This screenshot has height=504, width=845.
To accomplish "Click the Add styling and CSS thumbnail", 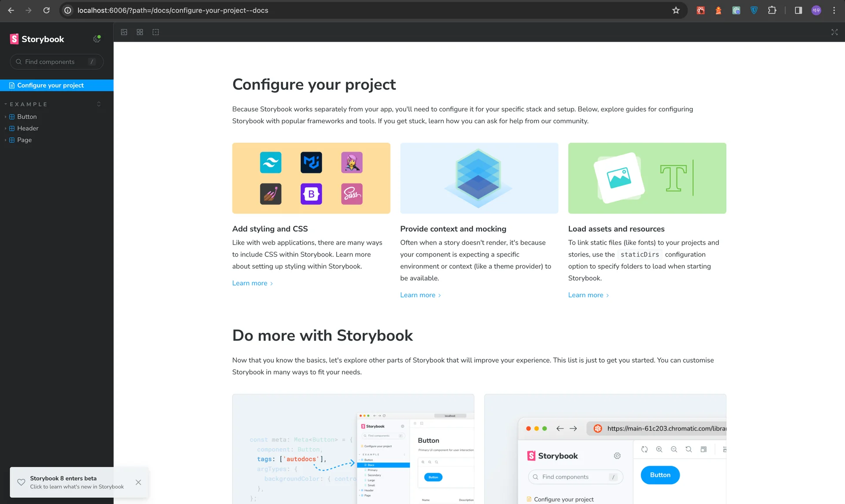I will click(x=311, y=178).
